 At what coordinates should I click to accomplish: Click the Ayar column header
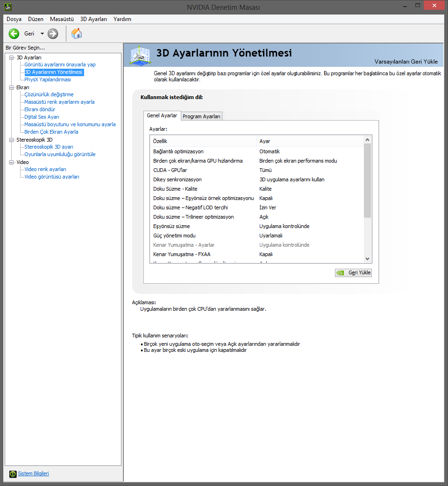tap(310, 141)
